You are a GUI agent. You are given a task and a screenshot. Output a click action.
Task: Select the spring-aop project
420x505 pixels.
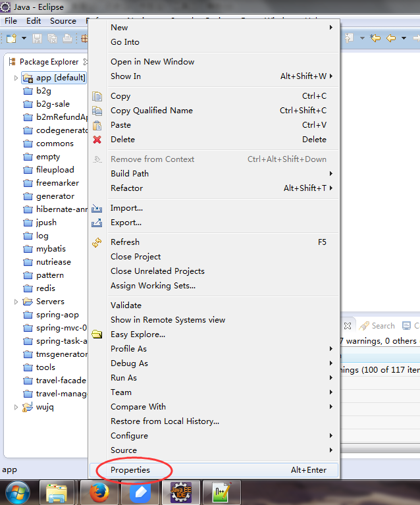tap(51, 315)
